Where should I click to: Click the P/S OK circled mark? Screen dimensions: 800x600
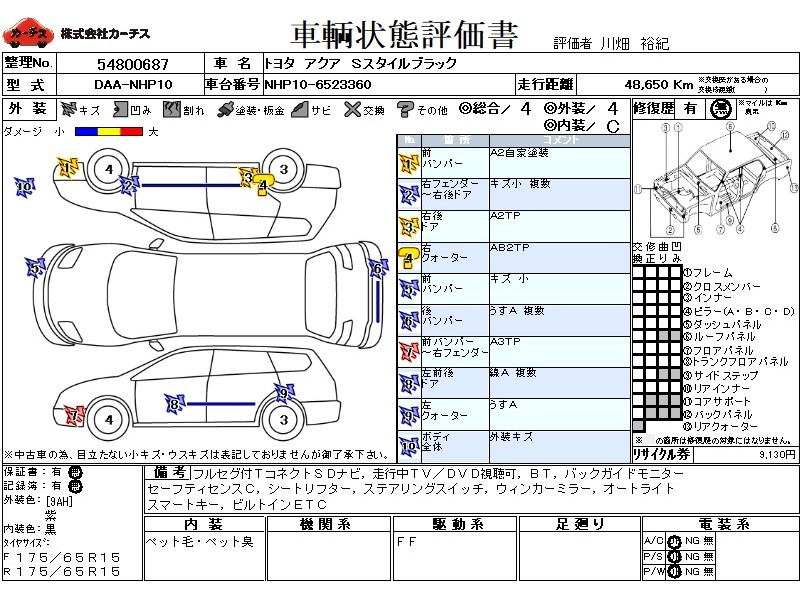674,557
